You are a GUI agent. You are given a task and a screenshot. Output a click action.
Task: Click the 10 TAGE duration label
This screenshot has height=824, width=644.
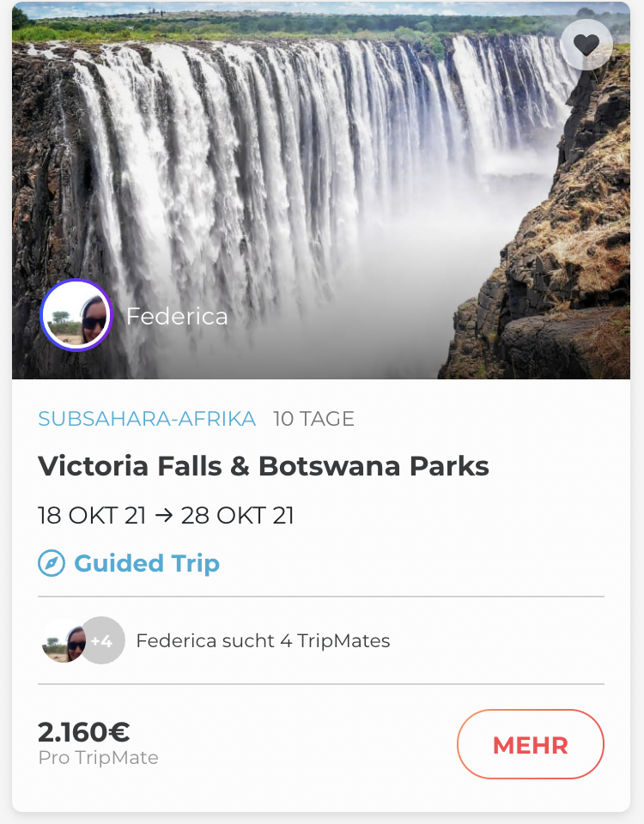[313, 419]
